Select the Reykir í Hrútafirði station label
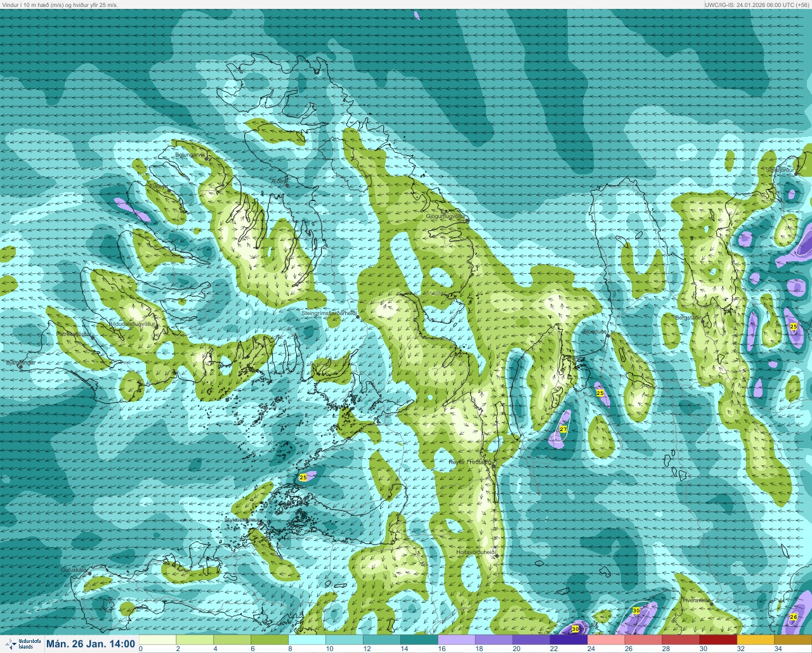This screenshot has height=653, width=812. [x=471, y=462]
